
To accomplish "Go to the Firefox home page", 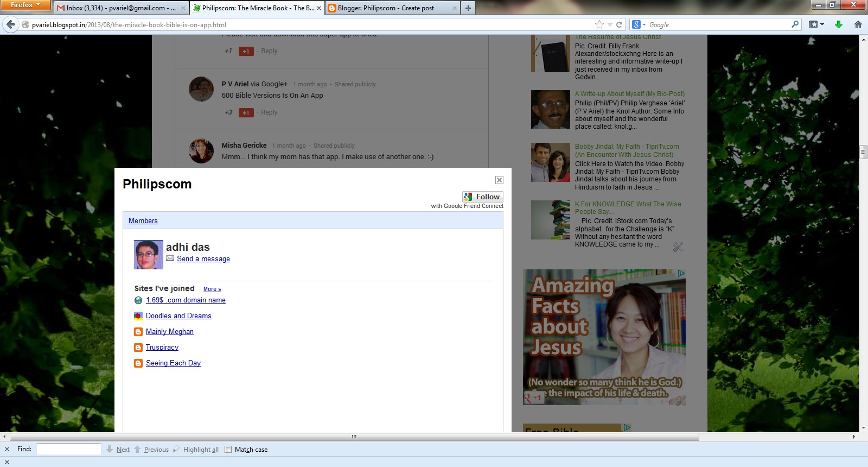I will [x=858, y=24].
